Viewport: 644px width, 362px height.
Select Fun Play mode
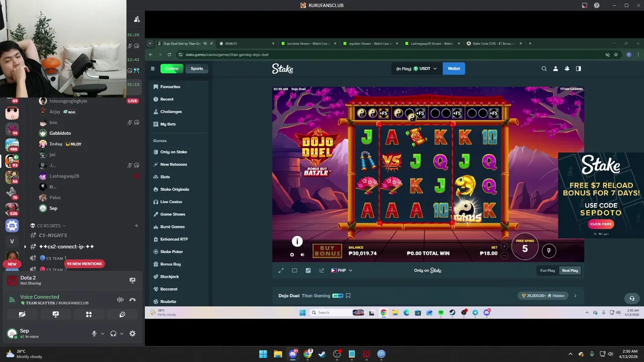547,270
